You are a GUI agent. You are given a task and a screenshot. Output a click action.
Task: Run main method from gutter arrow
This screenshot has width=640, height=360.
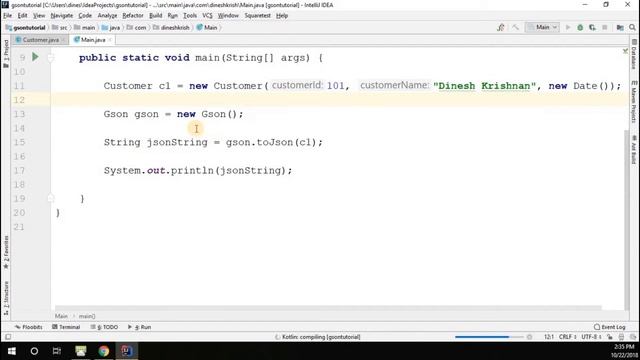[x=35, y=57]
